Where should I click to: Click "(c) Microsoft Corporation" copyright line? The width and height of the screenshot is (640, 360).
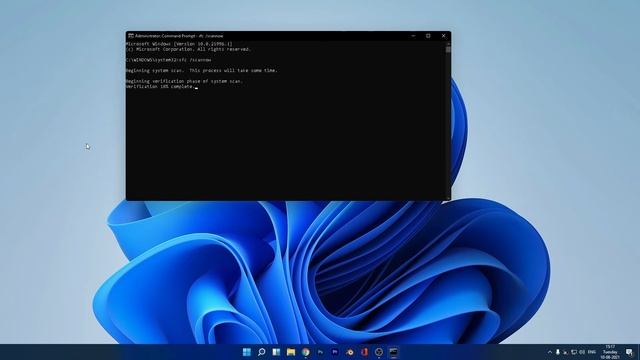[x=188, y=49]
